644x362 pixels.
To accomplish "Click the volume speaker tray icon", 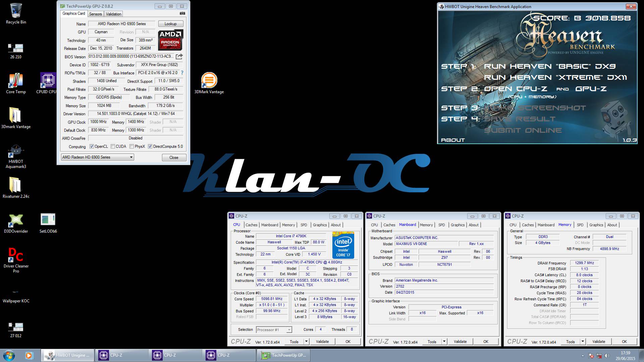I will point(607,356).
